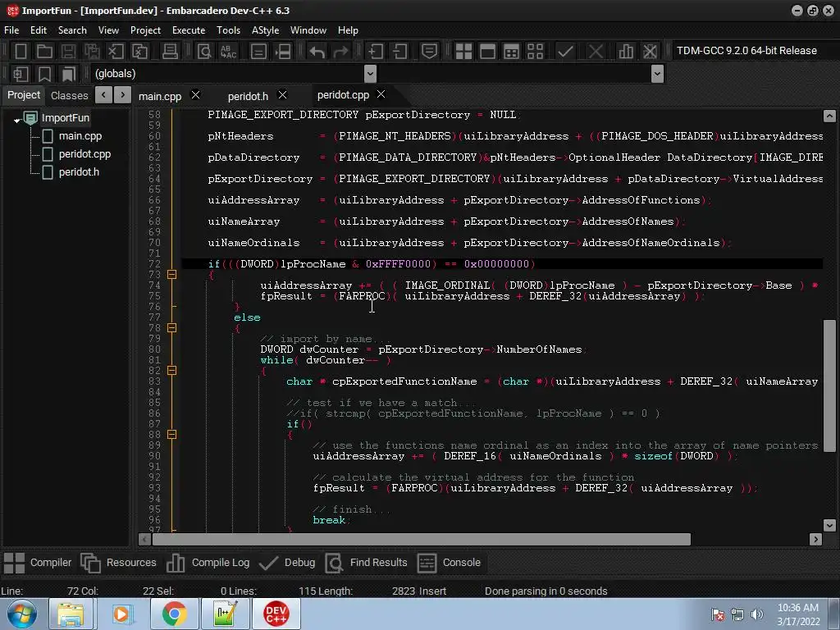
Task: Collapse the ImportFun project tree node
Action: point(17,120)
